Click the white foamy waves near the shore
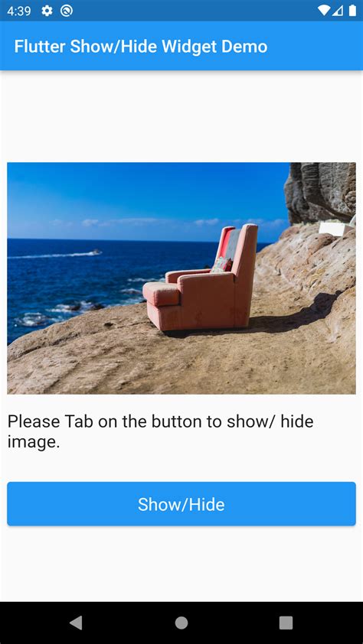The image size is (363, 644). click(62, 312)
